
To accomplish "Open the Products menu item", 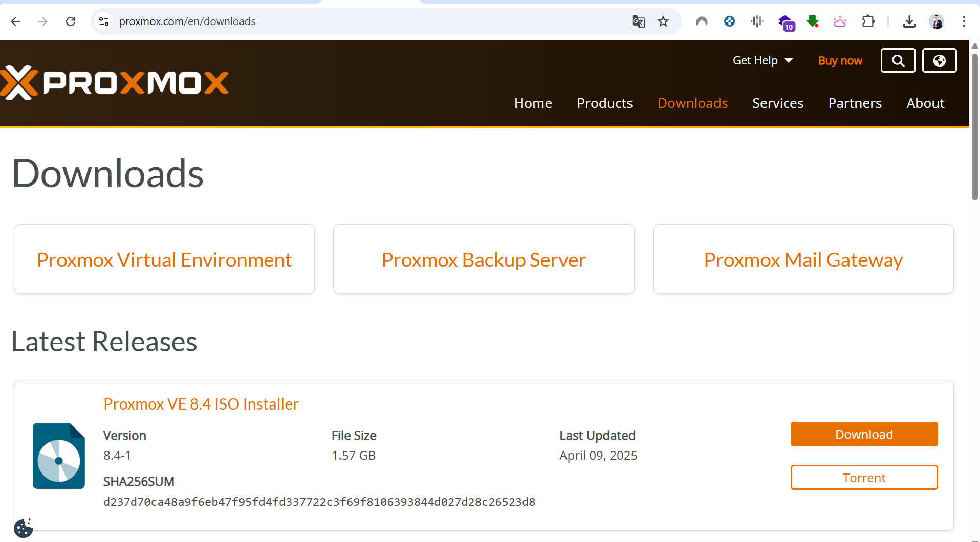I will pyautogui.click(x=604, y=103).
